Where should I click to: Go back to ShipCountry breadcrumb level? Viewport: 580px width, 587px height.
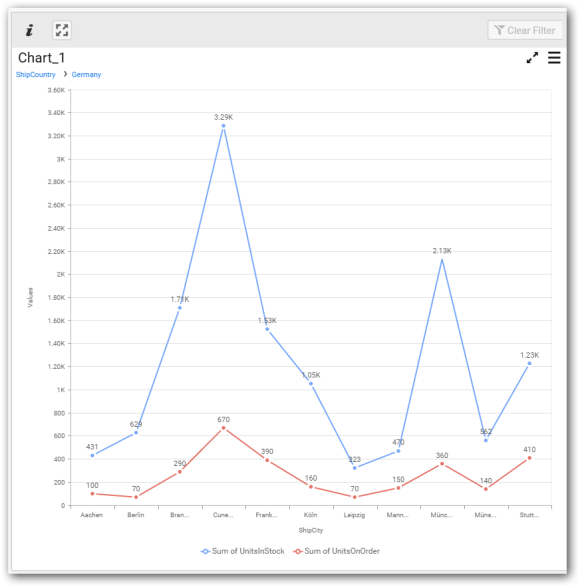click(36, 74)
